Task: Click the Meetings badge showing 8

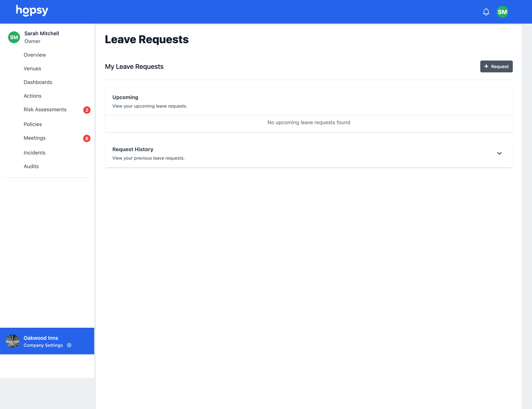Action: point(87,138)
